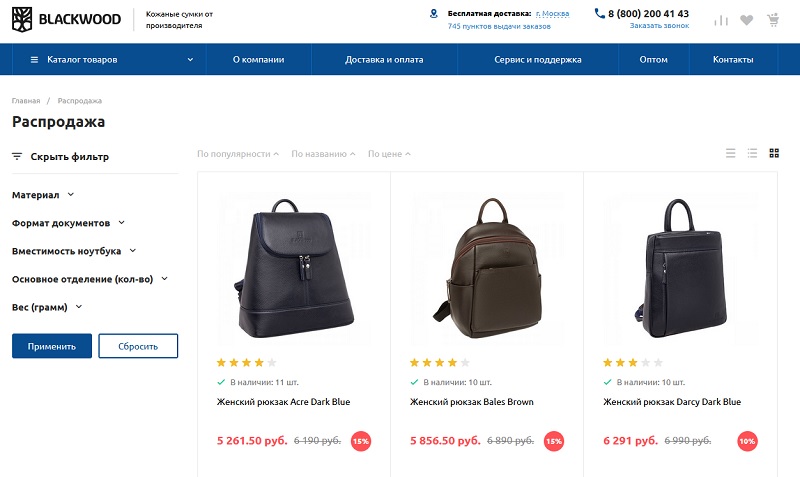Sort products by По популярности
The width and height of the screenshot is (800, 477).
point(238,154)
